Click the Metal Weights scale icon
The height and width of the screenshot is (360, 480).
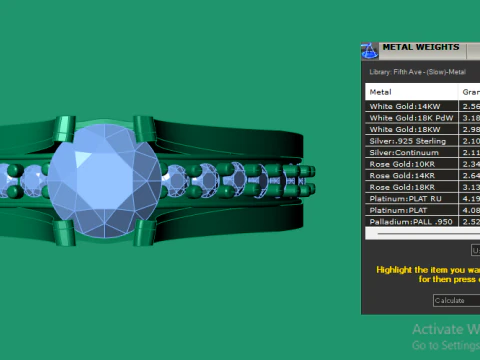tap(370, 51)
